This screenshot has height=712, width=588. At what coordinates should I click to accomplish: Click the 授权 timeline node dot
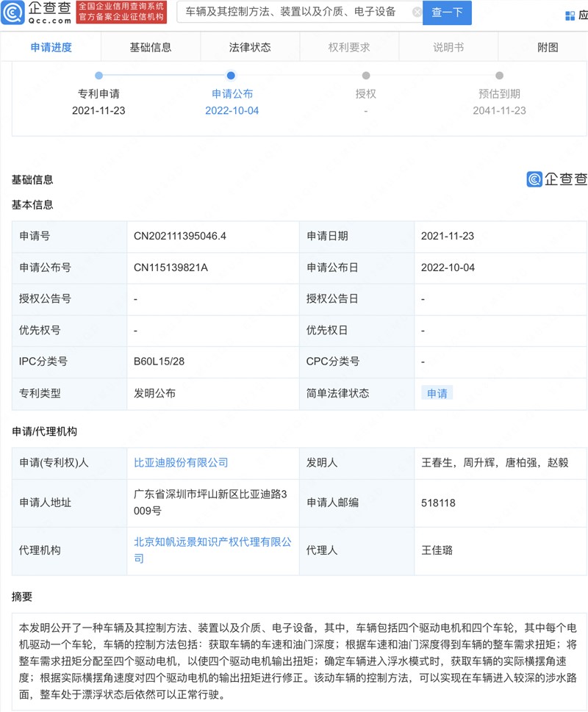[x=367, y=75]
